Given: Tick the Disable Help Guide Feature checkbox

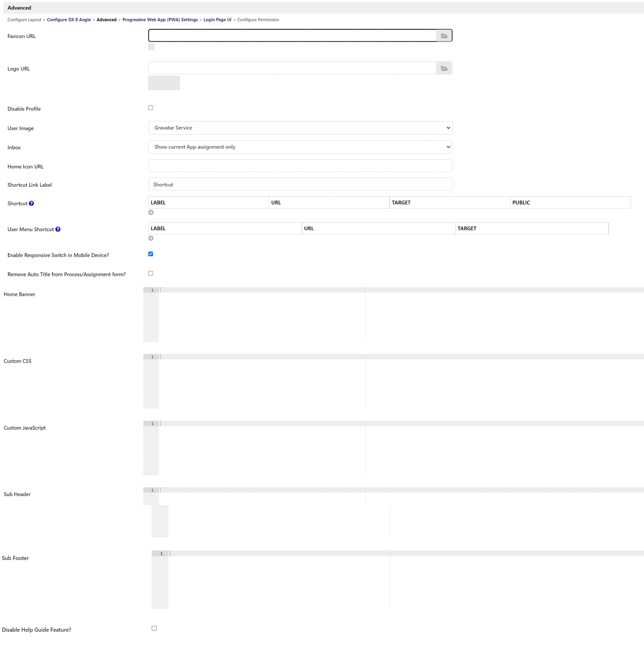Looking at the screenshot, I should (154, 628).
